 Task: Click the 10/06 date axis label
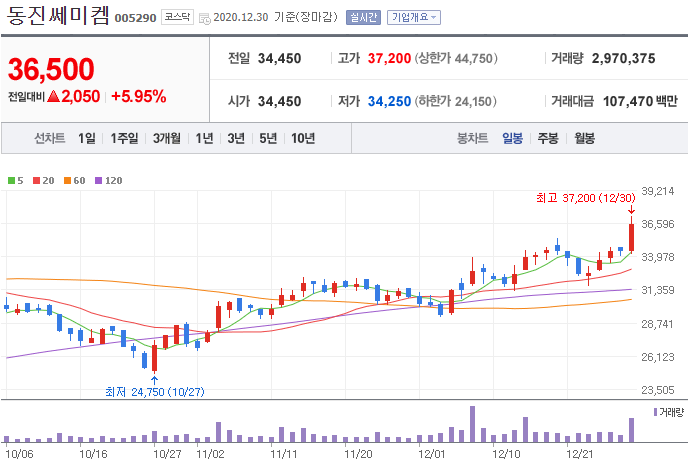click(19, 454)
